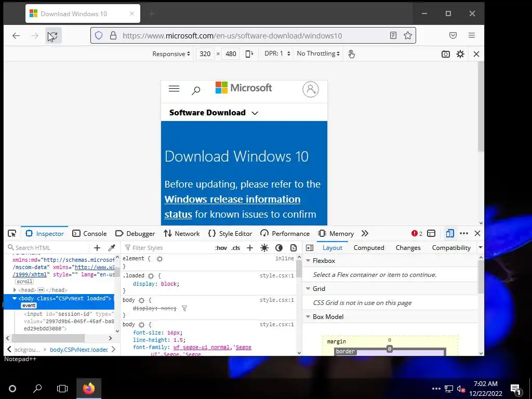The image size is (532, 399).
Task: Select an iframe as the target document
Action: point(431,233)
